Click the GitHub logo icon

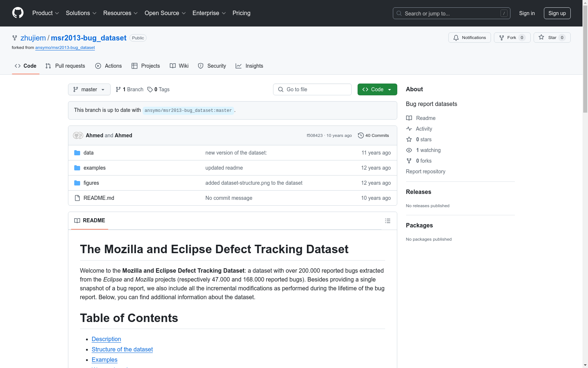click(18, 13)
